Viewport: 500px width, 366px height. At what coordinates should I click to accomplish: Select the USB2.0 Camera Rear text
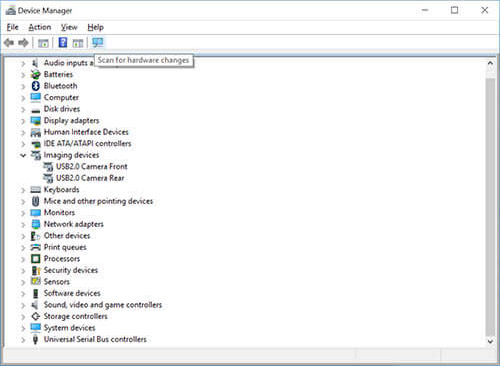(90, 178)
